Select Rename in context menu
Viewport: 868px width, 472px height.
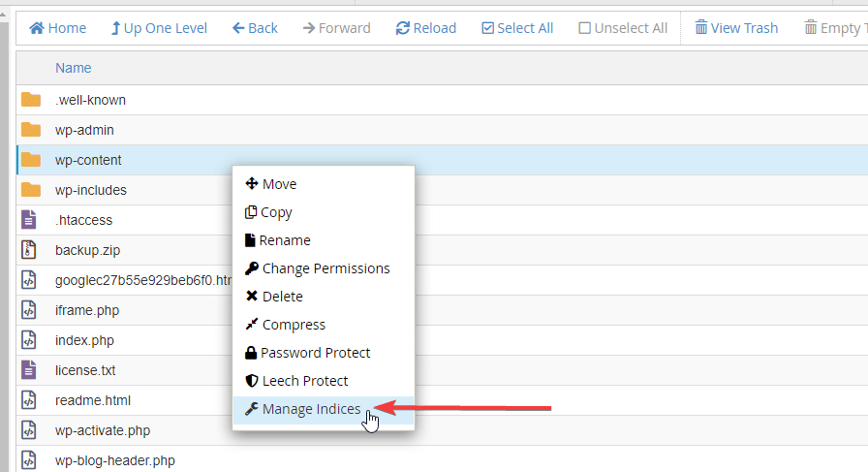[x=285, y=240]
